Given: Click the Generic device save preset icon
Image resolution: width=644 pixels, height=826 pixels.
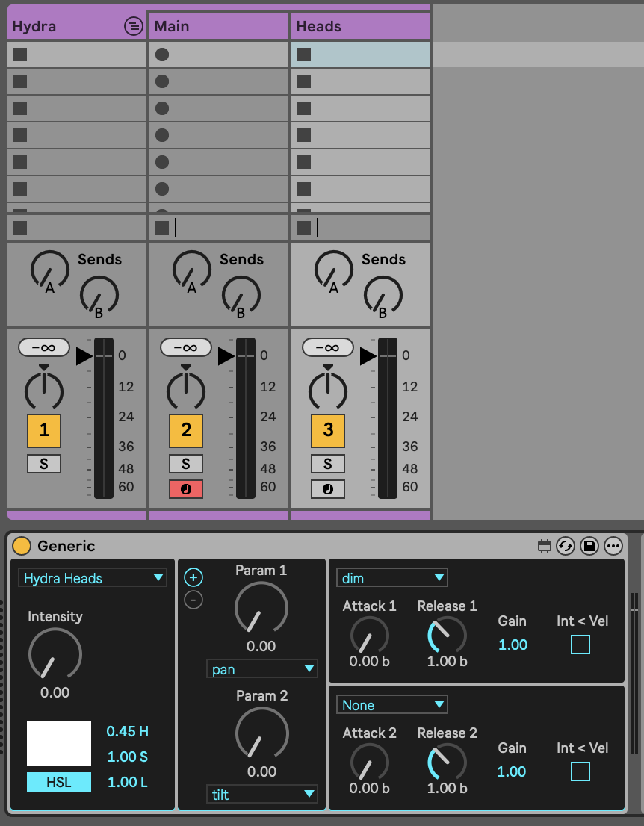Looking at the screenshot, I should point(589,547).
